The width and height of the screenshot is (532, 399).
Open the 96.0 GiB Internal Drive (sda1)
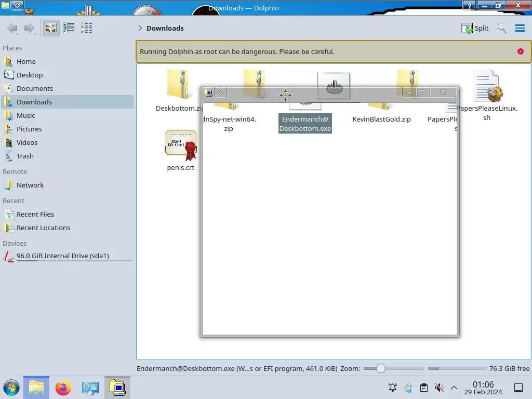[x=68, y=256]
